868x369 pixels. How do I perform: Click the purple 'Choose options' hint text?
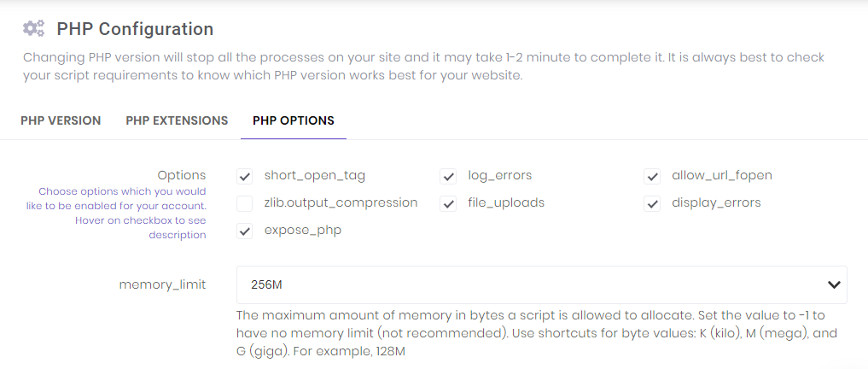point(122,213)
